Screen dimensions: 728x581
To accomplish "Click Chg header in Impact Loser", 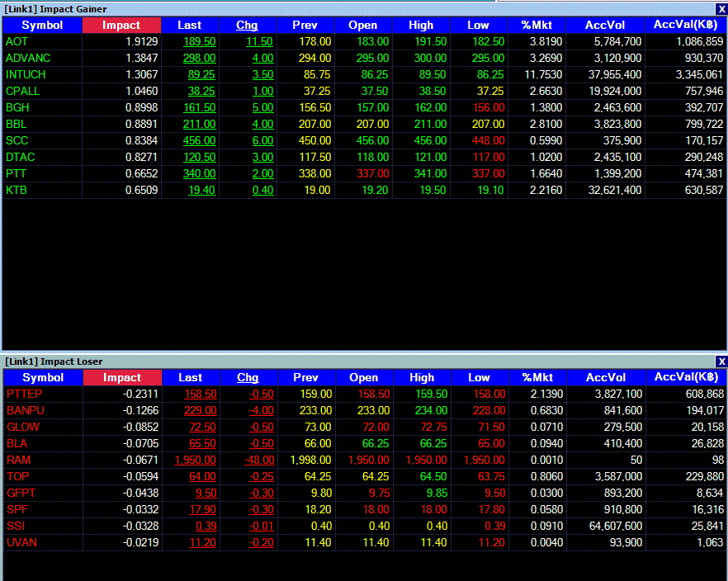I will pyautogui.click(x=248, y=377).
